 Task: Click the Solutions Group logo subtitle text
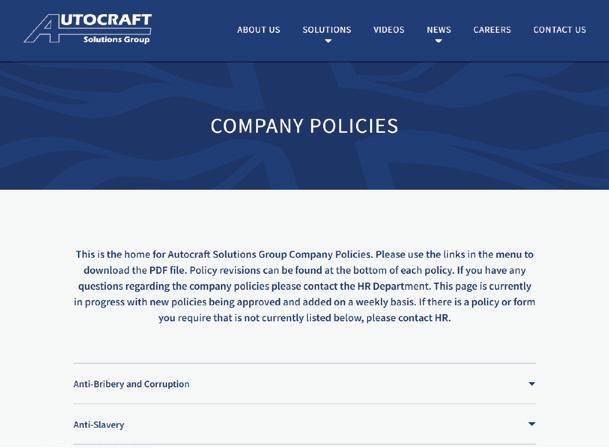(x=116, y=39)
